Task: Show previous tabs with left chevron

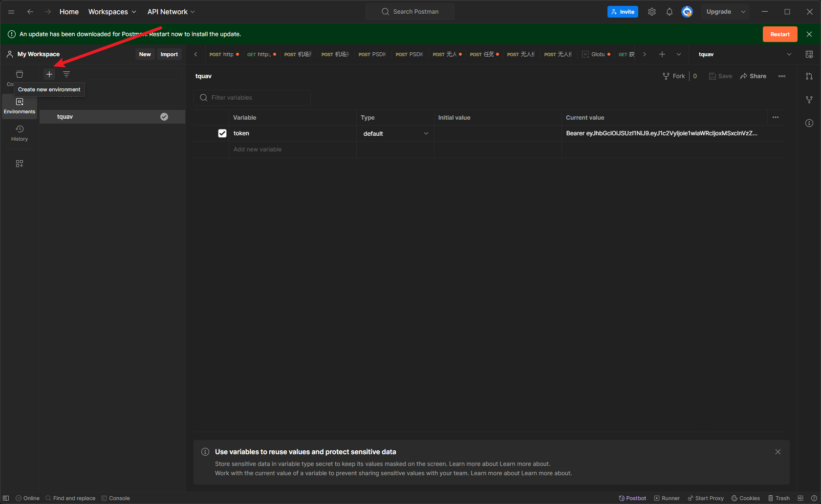Action: pyautogui.click(x=195, y=54)
